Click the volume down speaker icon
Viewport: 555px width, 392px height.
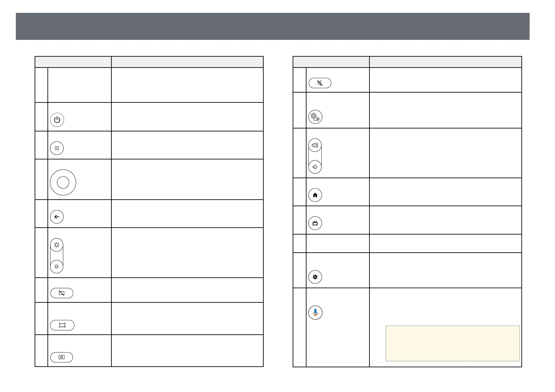[x=315, y=167]
